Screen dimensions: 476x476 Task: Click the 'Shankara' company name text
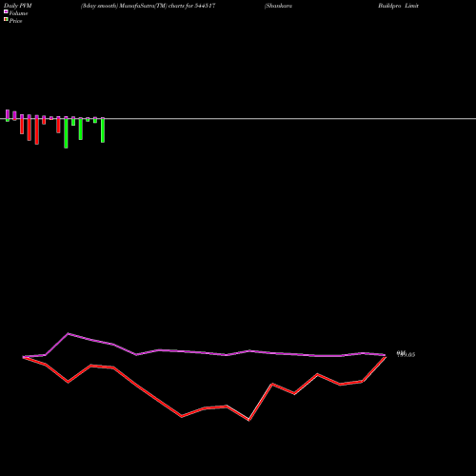(278, 6)
